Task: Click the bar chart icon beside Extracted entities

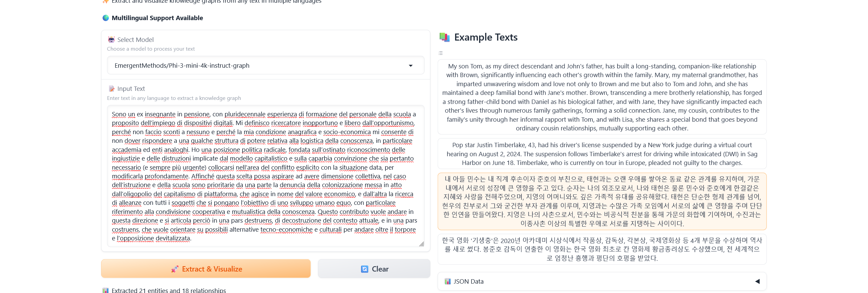Action: coord(105,290)
